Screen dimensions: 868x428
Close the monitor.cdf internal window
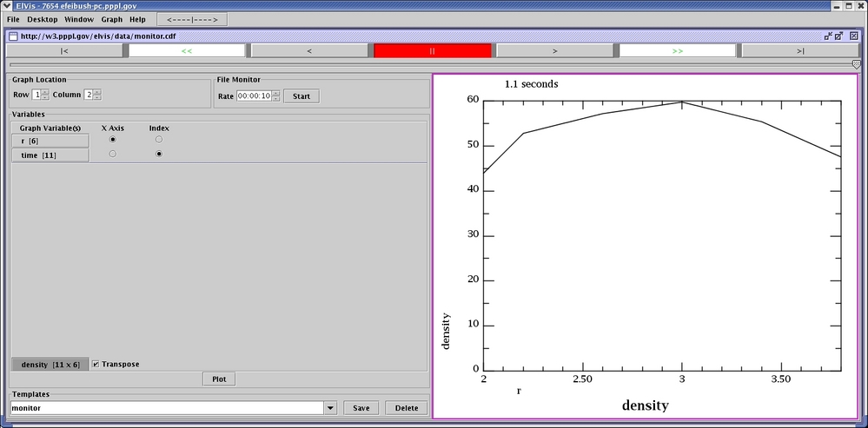[853, 36]
